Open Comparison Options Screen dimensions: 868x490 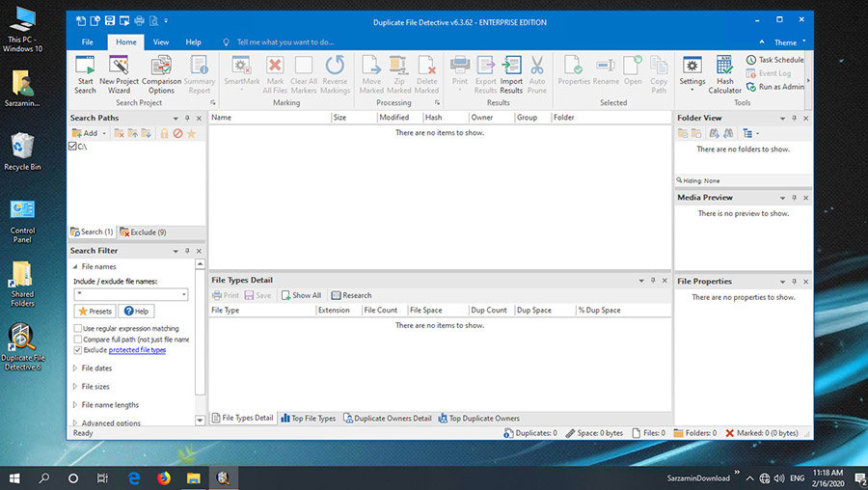pyautogui.click(x=161, y=74)
